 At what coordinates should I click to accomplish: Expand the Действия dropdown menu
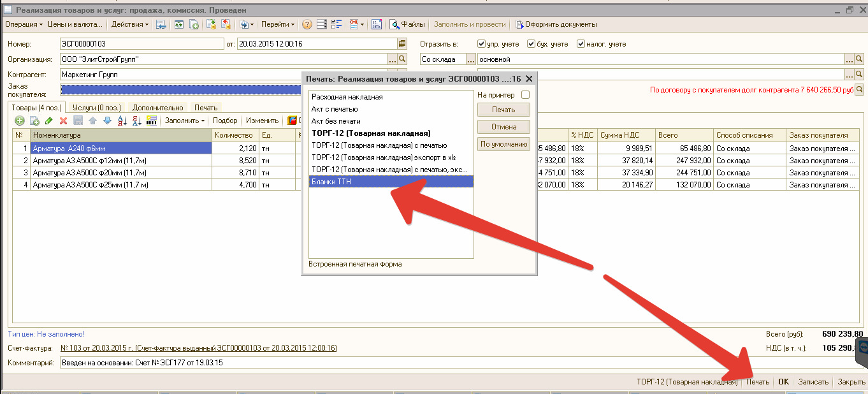(x=129, y=24)
